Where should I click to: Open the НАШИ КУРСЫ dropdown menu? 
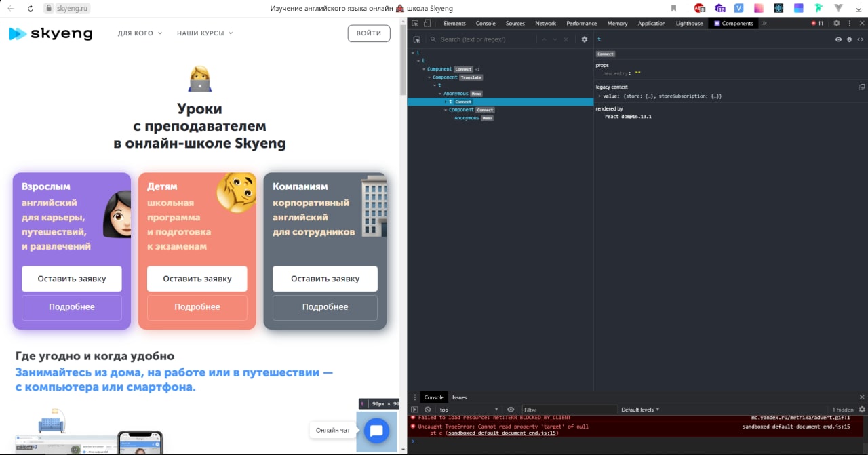tap(205, 33)
